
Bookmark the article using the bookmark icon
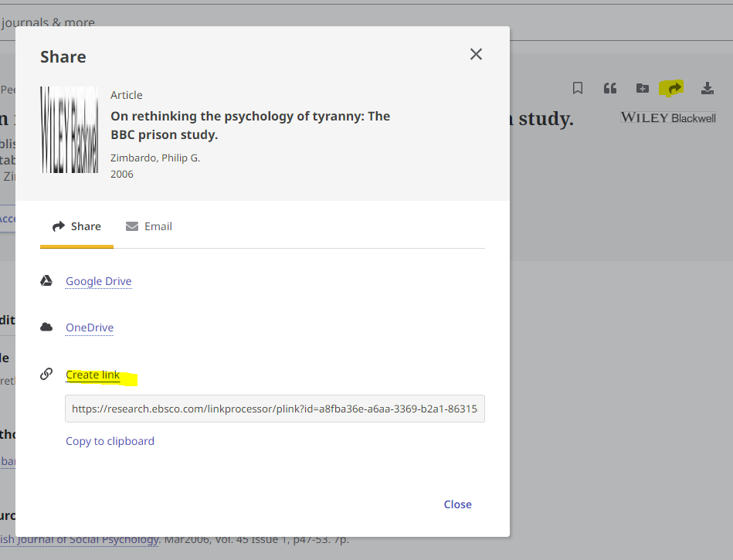pyautogui.click(x=577, y=88)
